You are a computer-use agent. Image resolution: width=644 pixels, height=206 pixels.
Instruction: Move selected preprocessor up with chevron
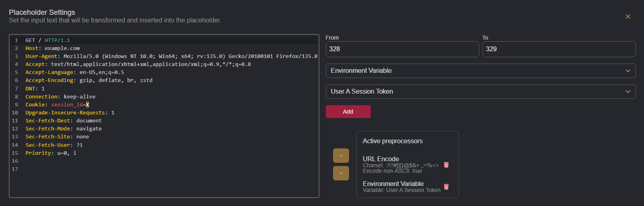(x=341, y=156)
